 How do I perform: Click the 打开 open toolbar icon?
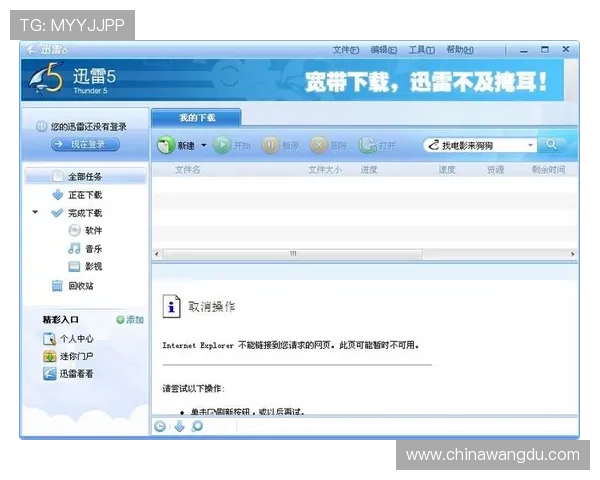coord(367,145)
